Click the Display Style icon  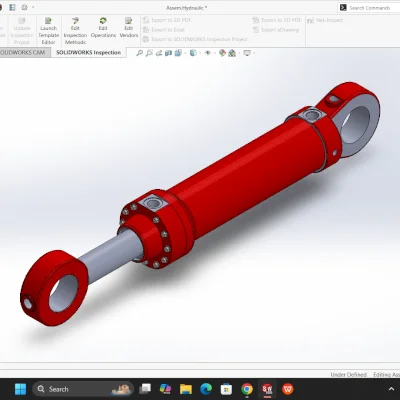[193, 53]
